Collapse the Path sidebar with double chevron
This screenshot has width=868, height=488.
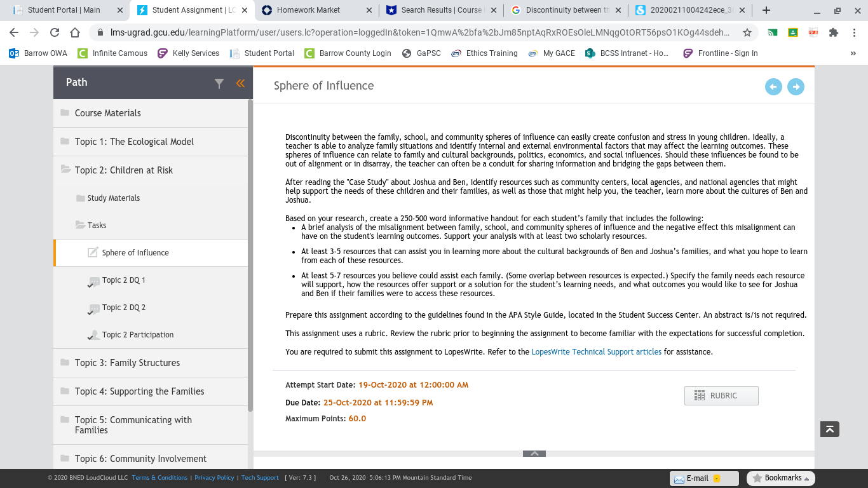click(x=240, y=83)
